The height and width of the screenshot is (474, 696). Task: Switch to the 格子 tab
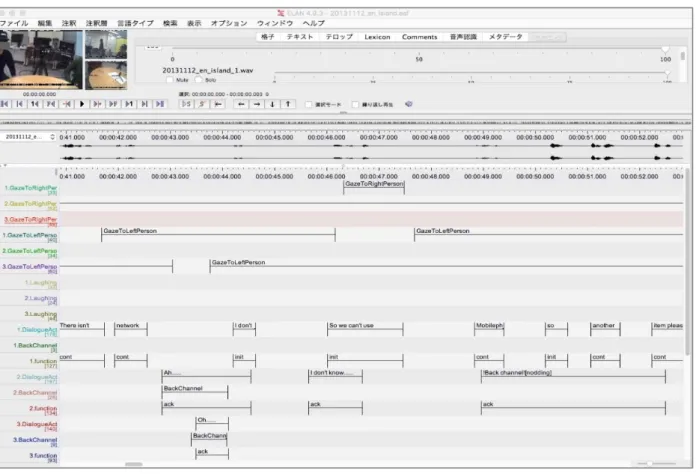point(268,37)
